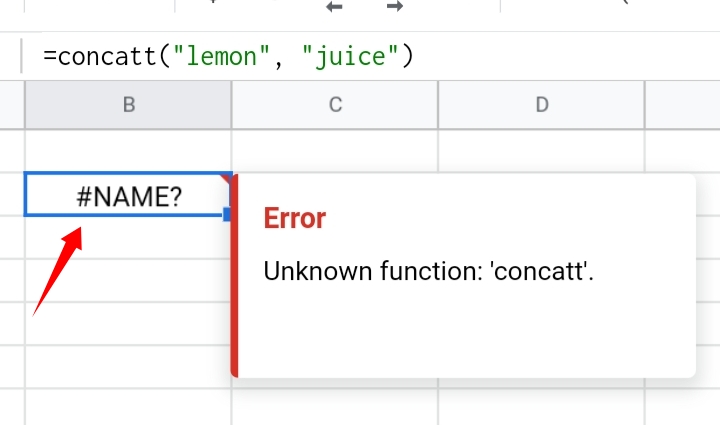Image resolution: width=720 pixels, height=425 pixels.
Task: Click the red annotation arrow below #NAME?
Action: tap(58, 271)
